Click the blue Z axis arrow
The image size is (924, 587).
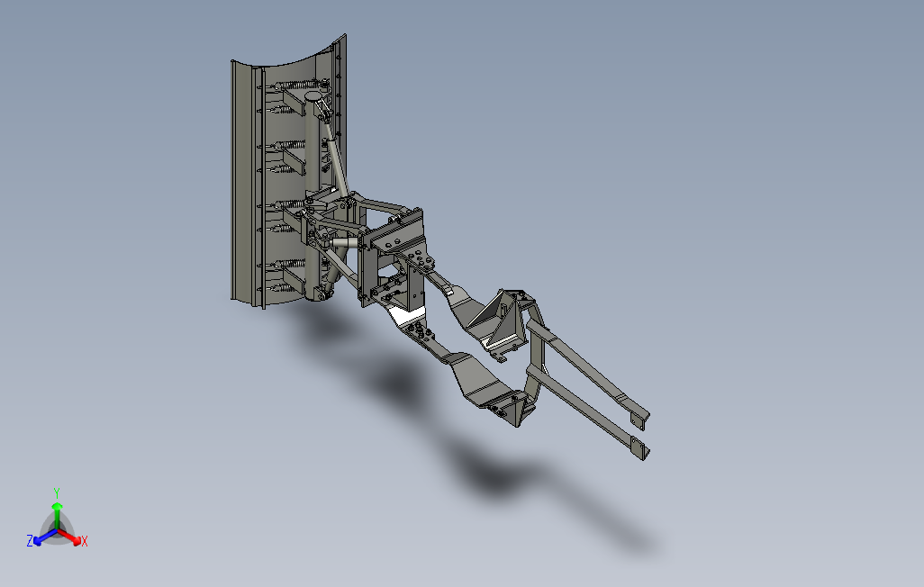(45, 537)
